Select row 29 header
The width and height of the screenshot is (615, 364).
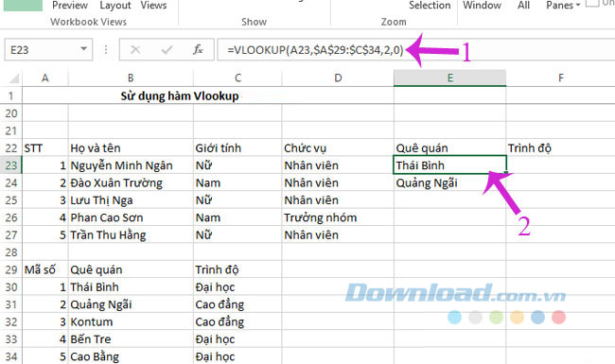tap(11, 269)
